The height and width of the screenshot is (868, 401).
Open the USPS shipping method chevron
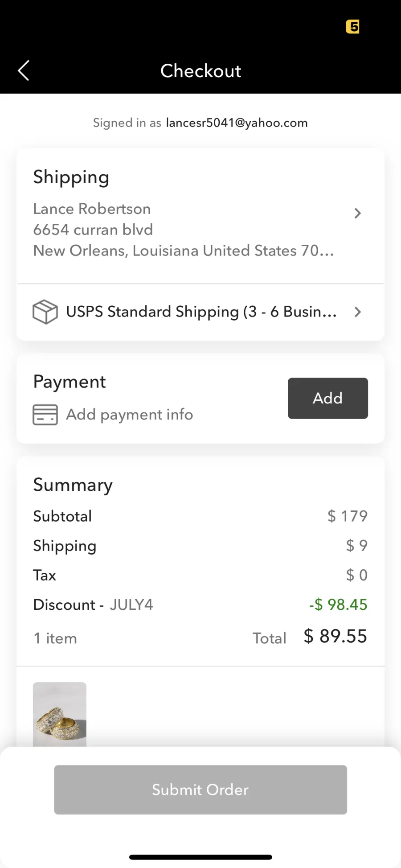coord(357,312)
